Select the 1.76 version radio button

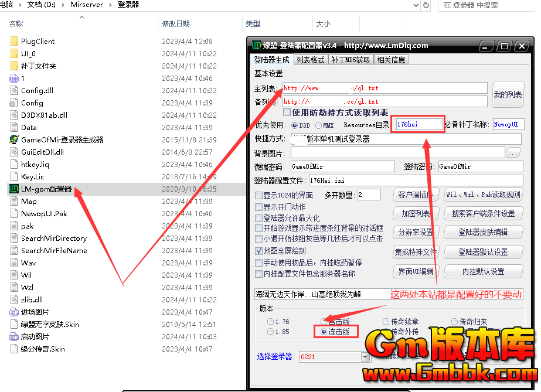click(x=270, y=322)
